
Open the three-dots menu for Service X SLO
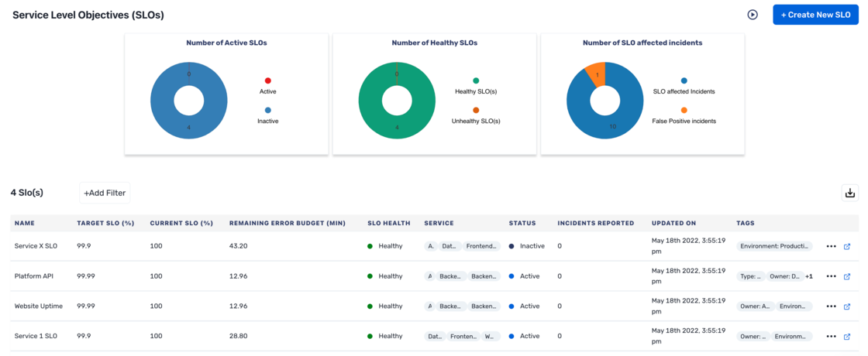click(x=831, y=247)
